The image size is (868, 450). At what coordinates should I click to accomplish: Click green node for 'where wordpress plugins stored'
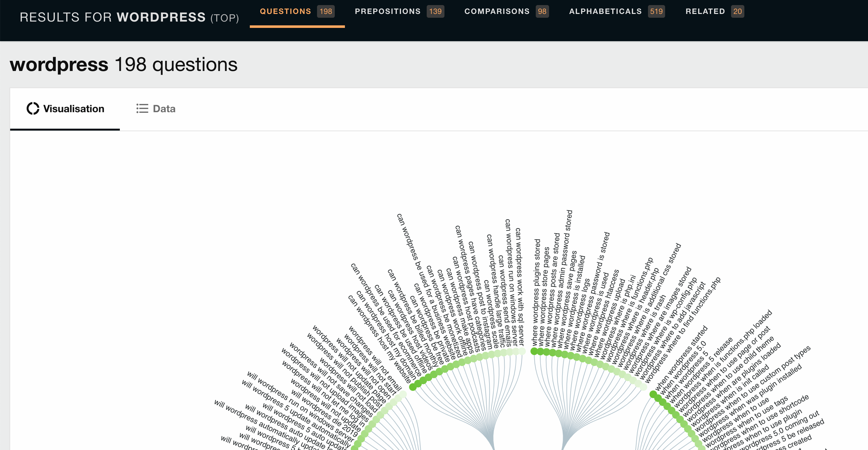click(x=534, y=351)
